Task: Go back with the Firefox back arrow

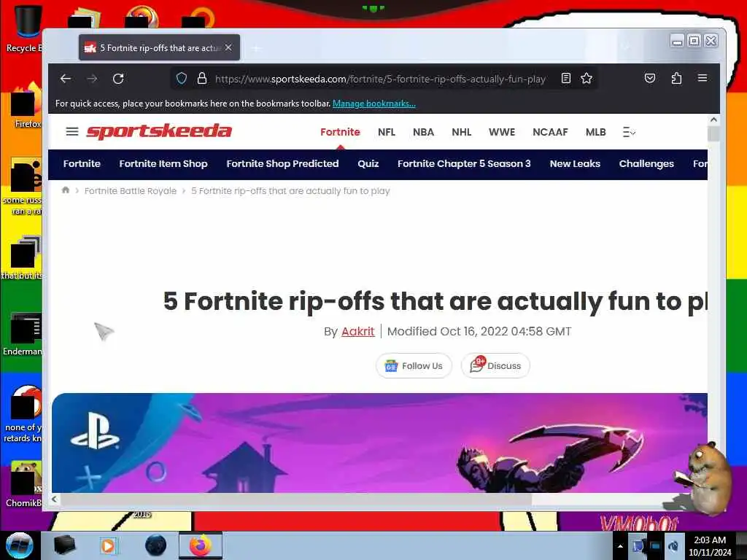Action: point(66,79)
